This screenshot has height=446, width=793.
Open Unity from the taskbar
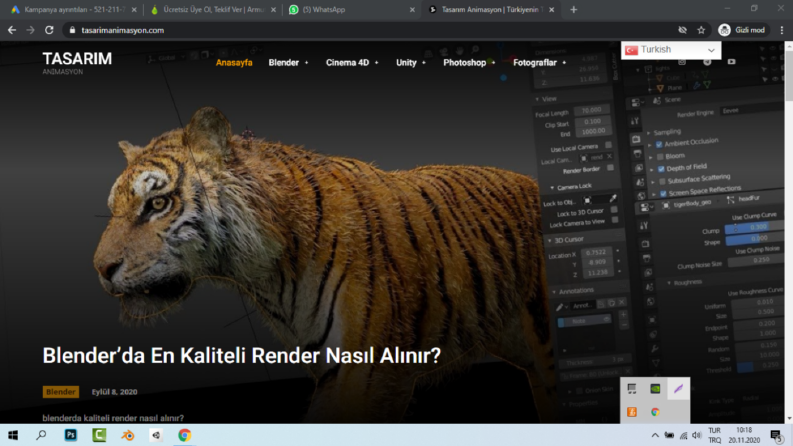tap(156, 435)
